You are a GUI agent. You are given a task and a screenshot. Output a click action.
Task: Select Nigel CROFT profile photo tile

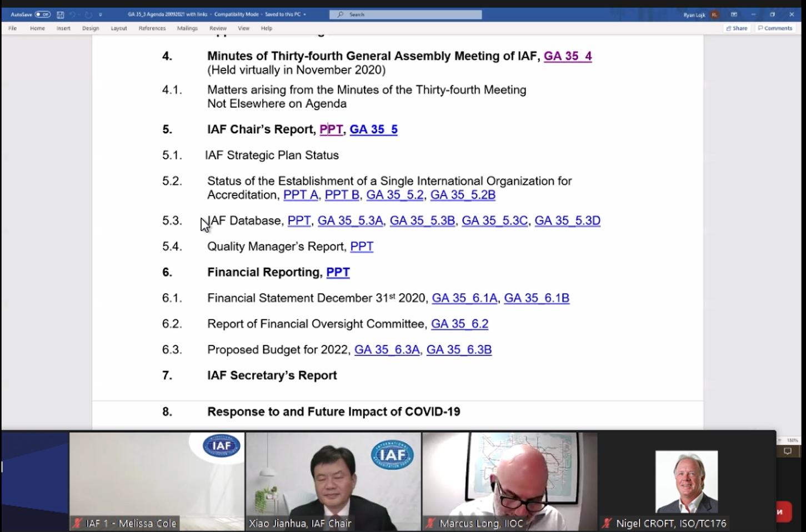coord(687,481)
